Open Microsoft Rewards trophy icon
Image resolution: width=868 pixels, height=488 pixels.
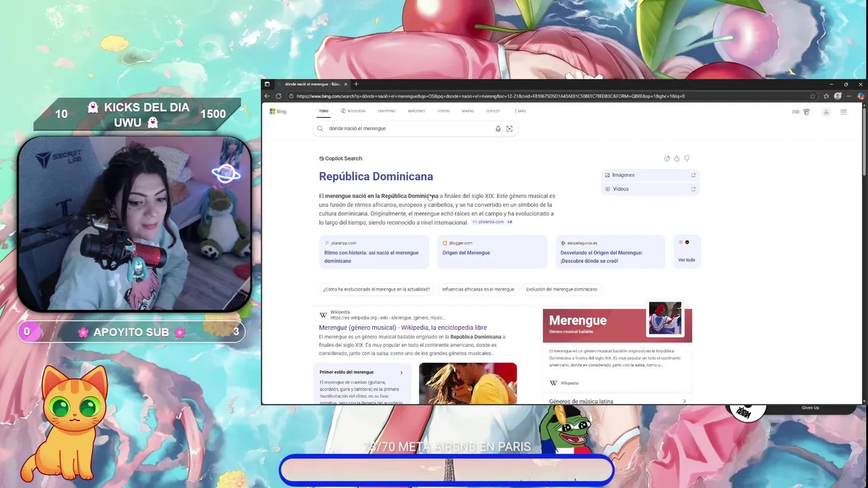tap(806, 112)
